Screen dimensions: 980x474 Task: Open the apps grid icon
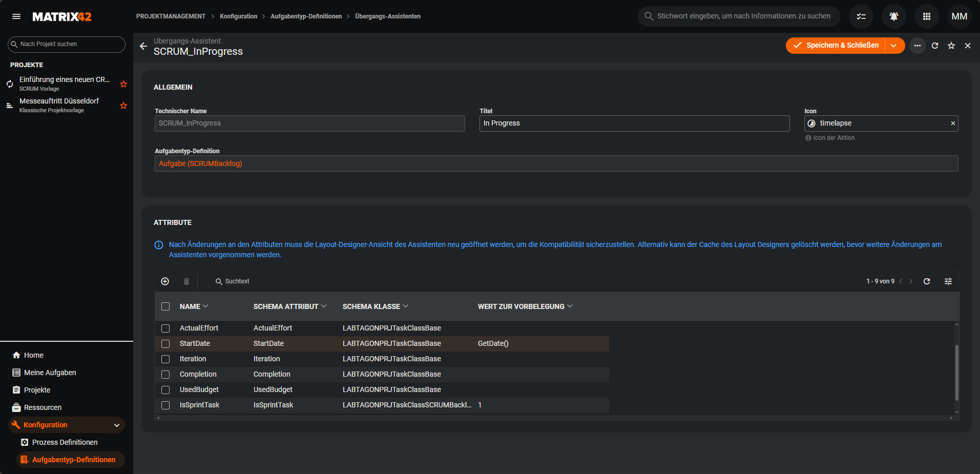[x=926, y=16]
